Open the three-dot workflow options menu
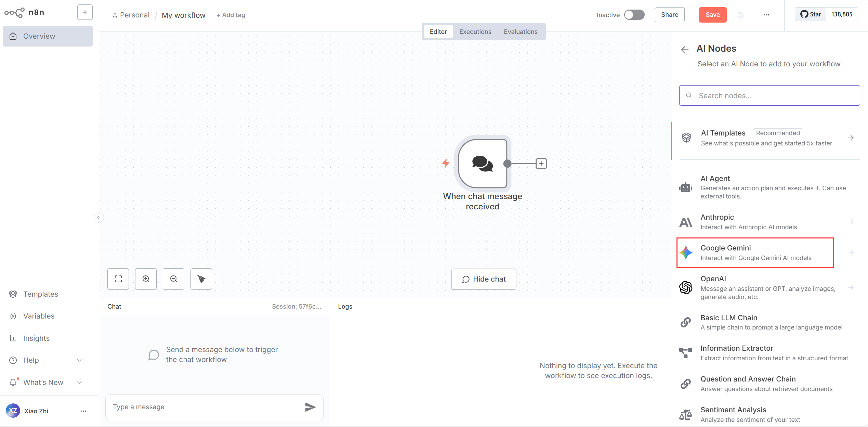Image resolution: width=868 pixels, height=427 pixels. coord(766,15)
